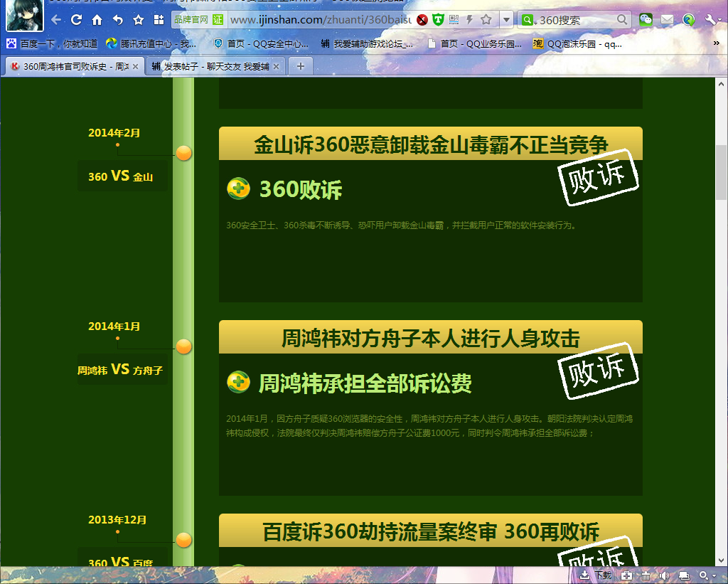Viewport: 728px width, 584px height.
Task: Expand the bookmarks bar overflow chevron
Action: (717, 43)
